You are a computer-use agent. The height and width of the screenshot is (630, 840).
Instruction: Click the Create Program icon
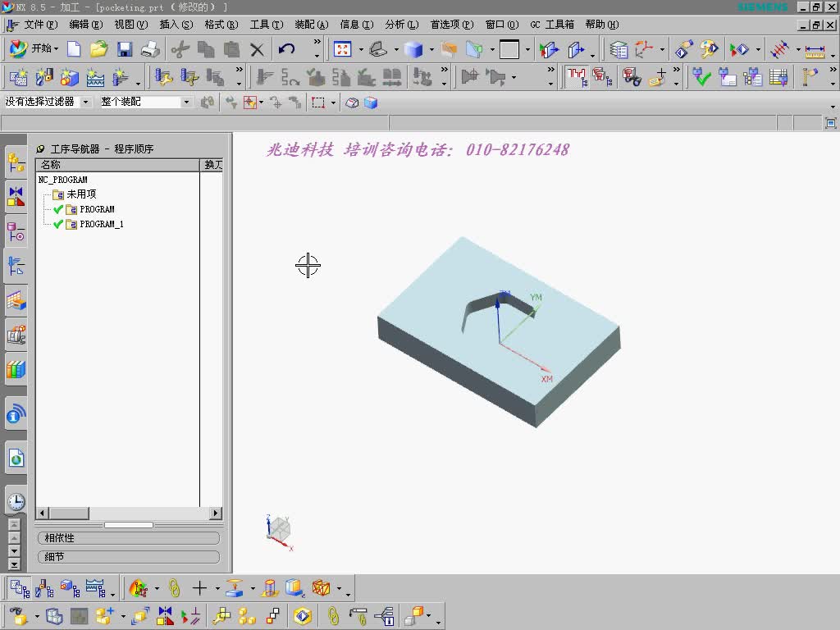point(18,77)
